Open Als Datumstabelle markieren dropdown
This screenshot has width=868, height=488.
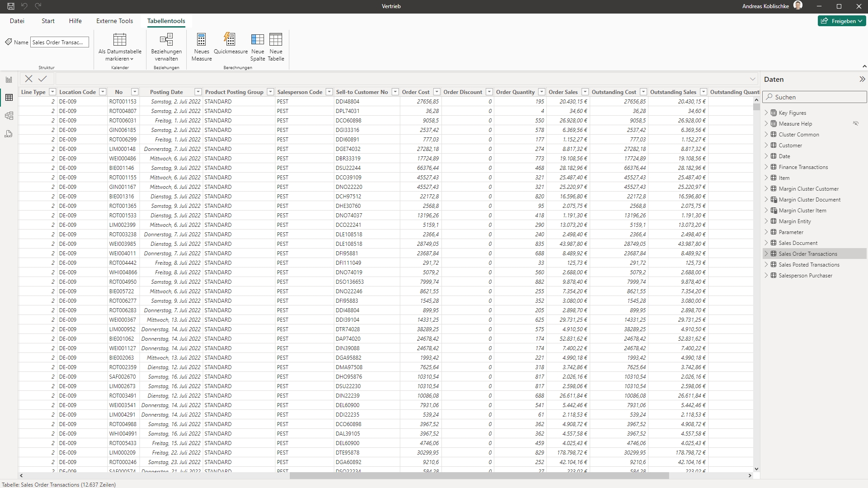(x=120, y=59)
